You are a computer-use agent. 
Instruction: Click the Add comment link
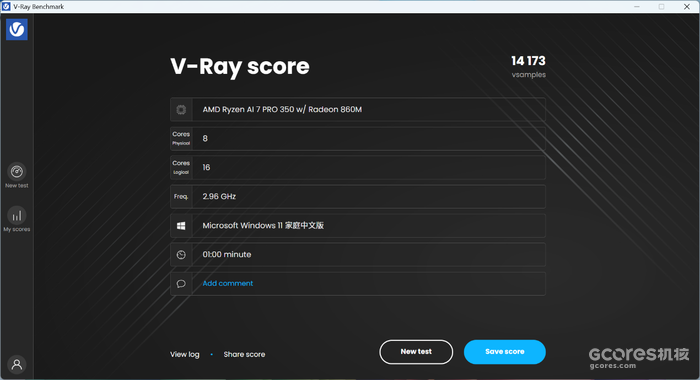point(228,283)
